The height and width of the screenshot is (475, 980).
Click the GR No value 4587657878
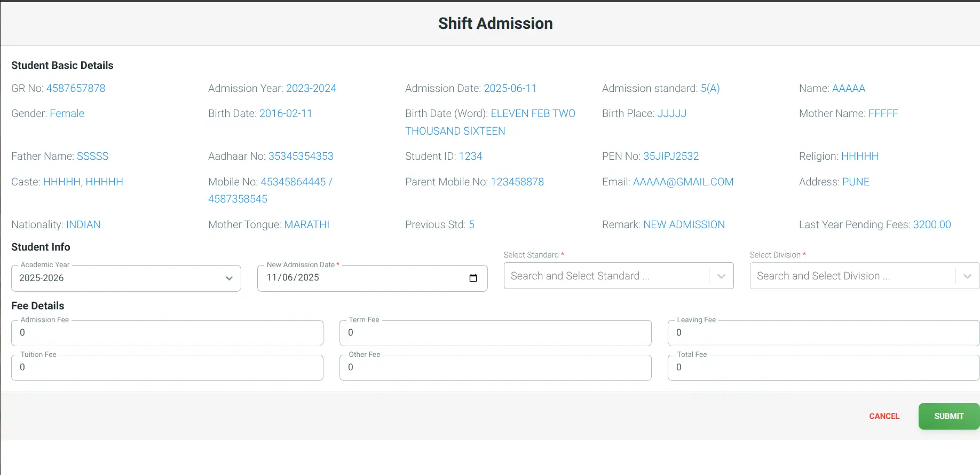pos(76,89)
